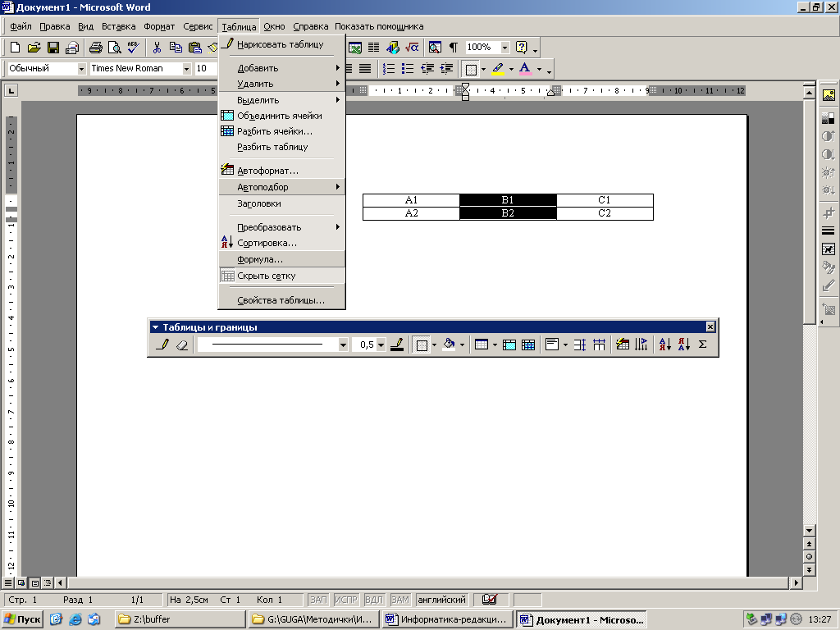840x630 pixels.
Task: Click AutoSum sigma icon
Action: pyautogui.click(x=703, y=345)
